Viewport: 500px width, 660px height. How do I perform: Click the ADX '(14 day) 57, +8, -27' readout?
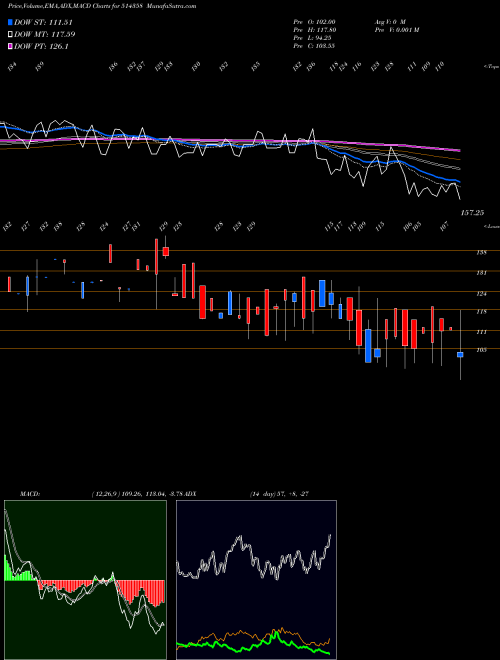point(279,494)
